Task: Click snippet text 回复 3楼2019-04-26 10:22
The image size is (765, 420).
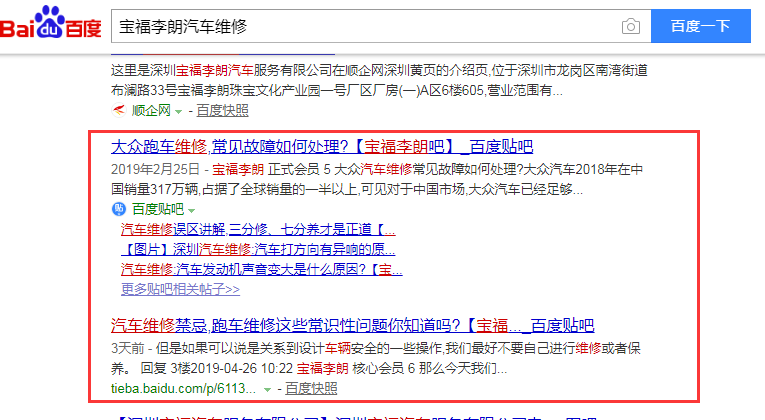Action: (217, 368)
